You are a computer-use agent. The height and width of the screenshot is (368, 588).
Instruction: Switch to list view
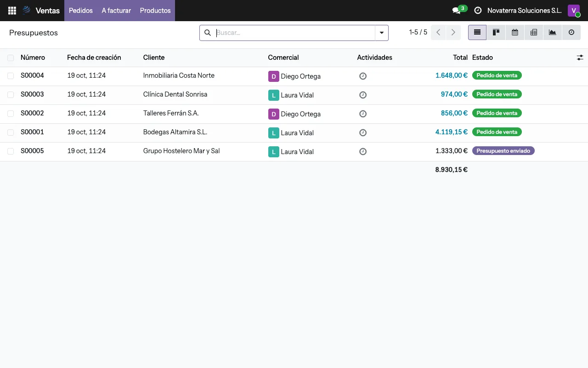pos(477,33)
